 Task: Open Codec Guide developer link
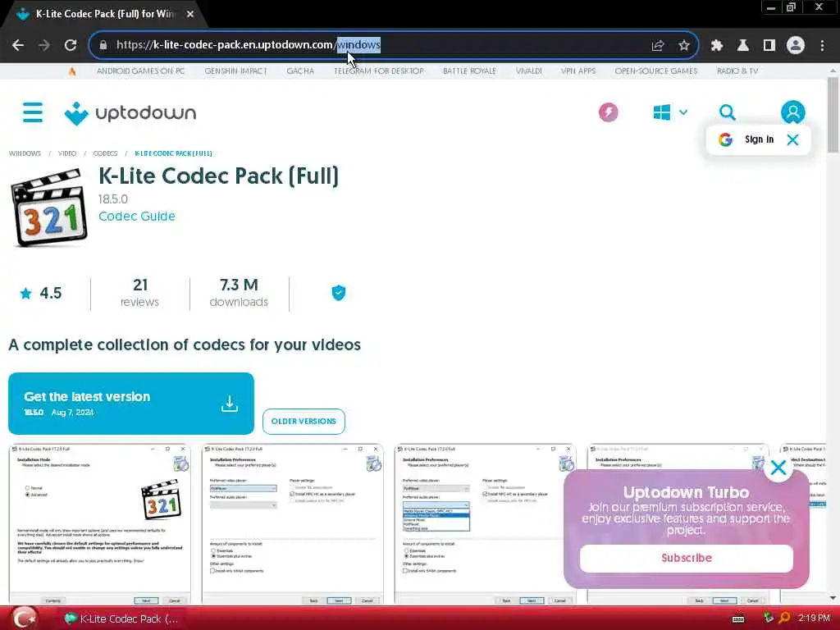[x=137, y=217]
